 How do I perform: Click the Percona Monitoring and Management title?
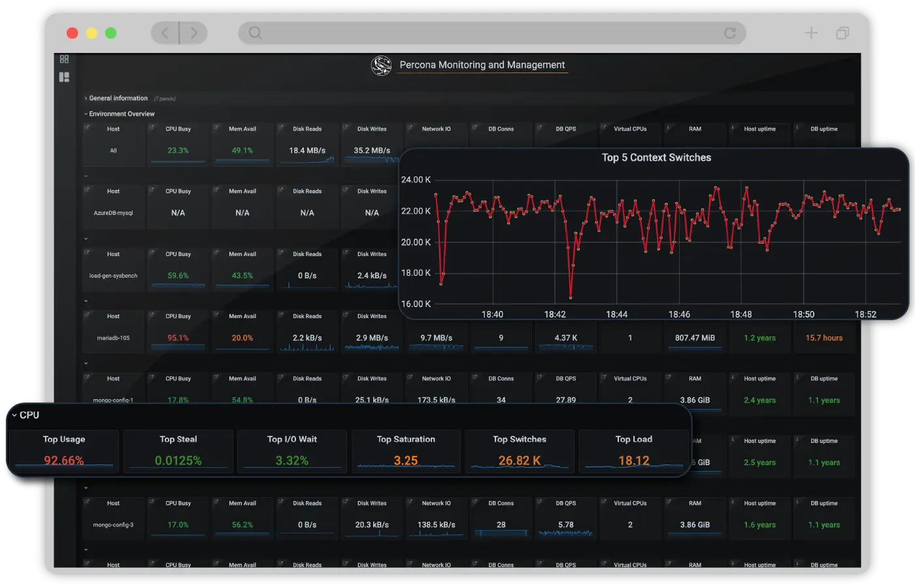482,65
